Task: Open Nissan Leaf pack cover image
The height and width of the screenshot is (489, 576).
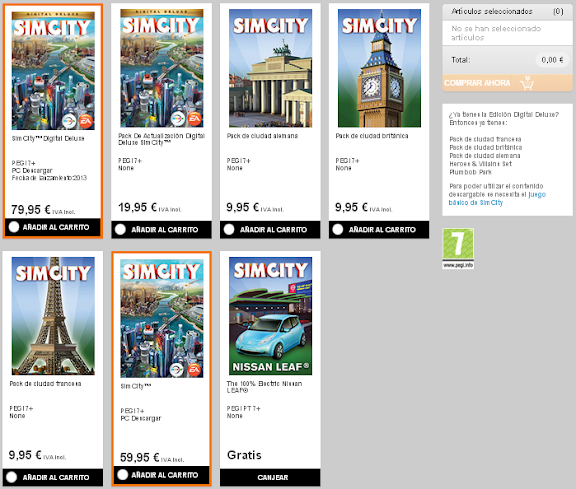Action: 270,316
